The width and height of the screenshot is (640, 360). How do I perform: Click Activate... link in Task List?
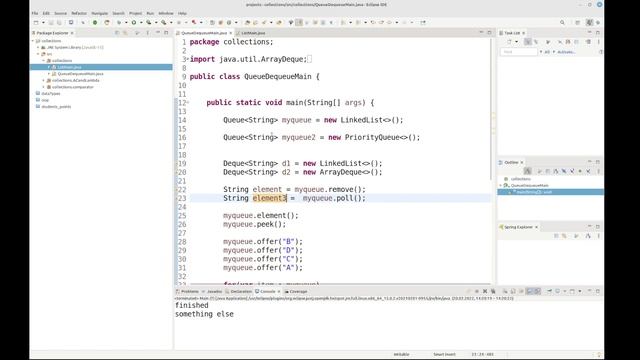567,52
